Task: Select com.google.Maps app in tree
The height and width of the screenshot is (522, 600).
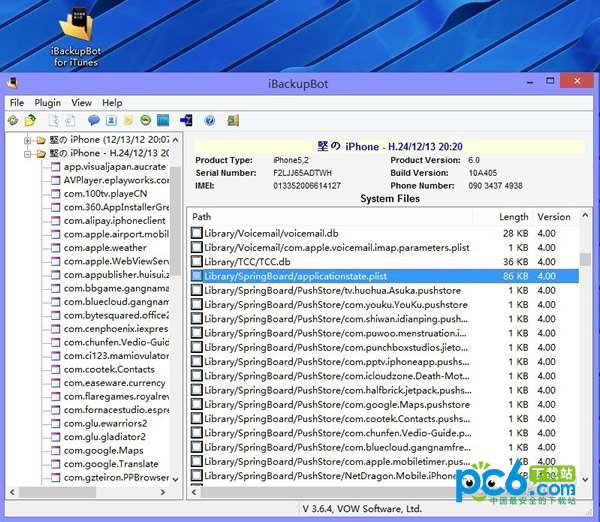Action: coord(104,450)
